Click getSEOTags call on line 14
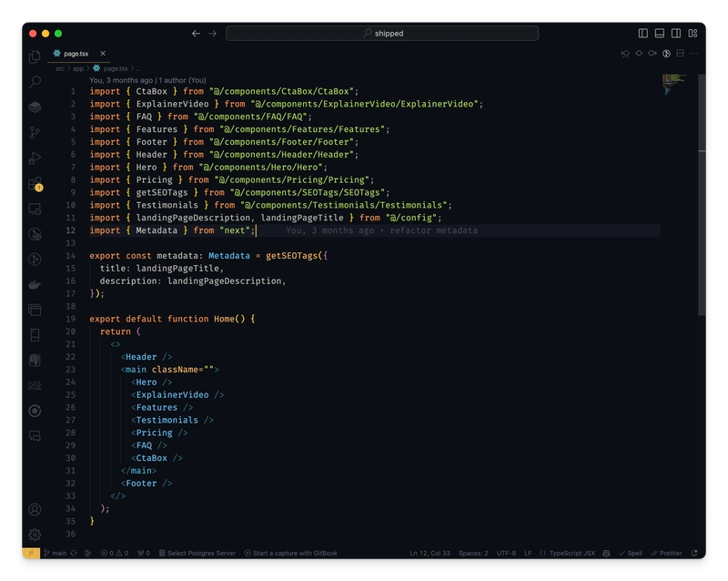 coord(291,256)
